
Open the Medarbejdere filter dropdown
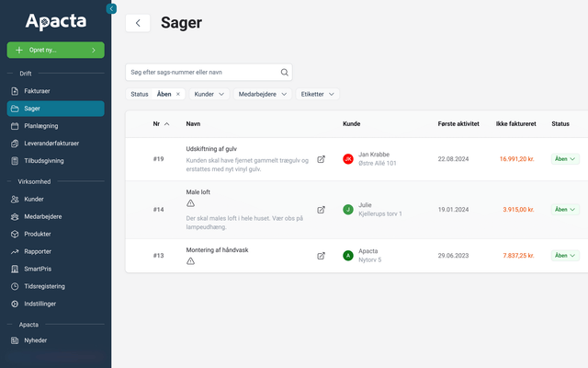click(263, 94)
